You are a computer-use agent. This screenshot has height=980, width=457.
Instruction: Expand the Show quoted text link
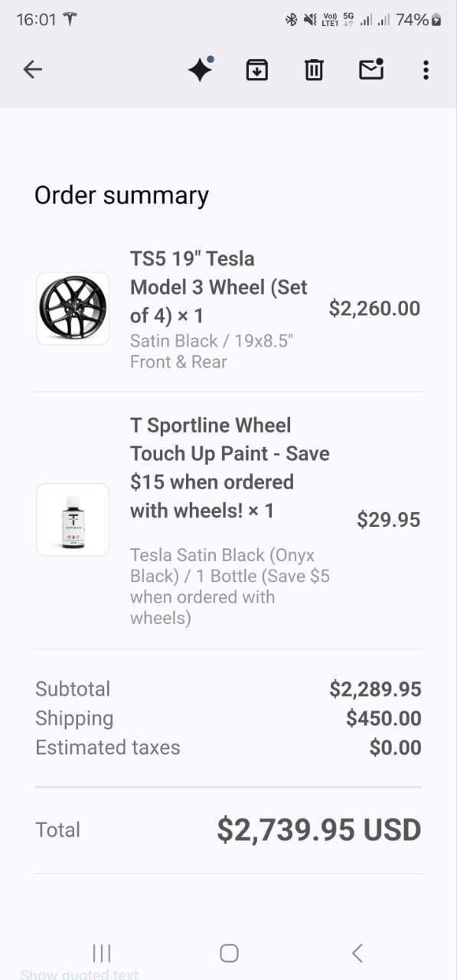tap(80, 974)
